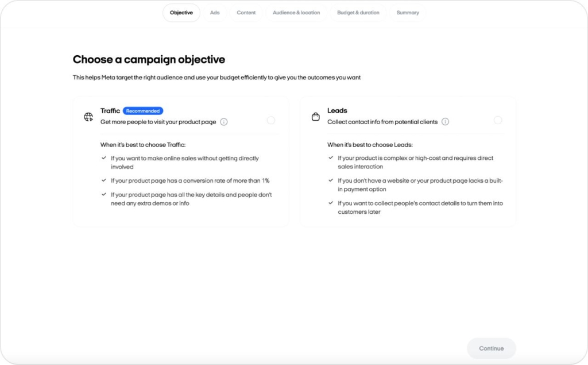Click the checkmark beside the conversion rate tip
The width and height of the screenshot is (588, 365).
pyautogui.click(x=105, y=181)
